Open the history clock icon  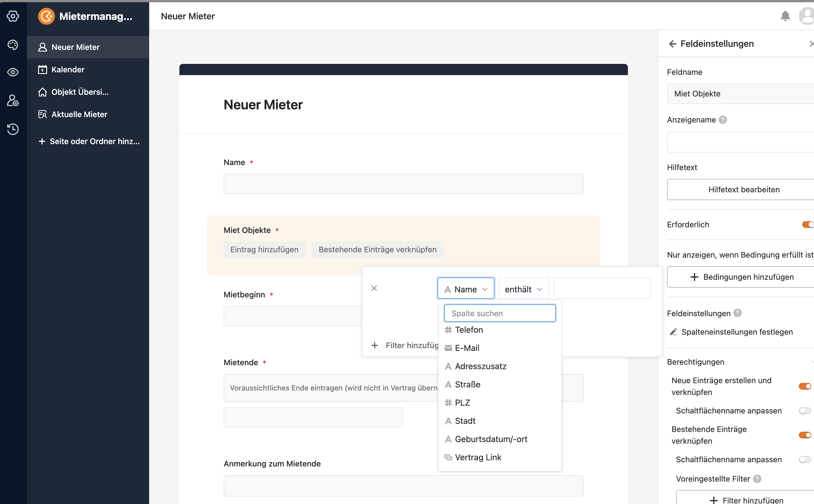(x=13, y=129)
